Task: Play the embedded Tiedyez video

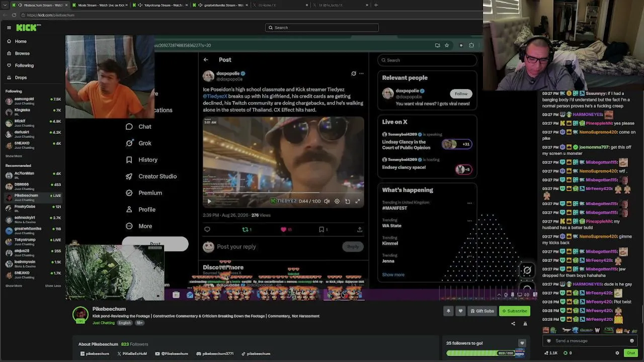Action: 209,201
